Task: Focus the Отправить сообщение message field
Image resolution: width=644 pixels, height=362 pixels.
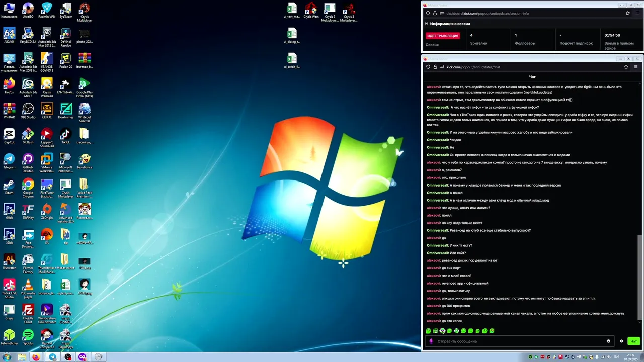Action: (518, 341)
